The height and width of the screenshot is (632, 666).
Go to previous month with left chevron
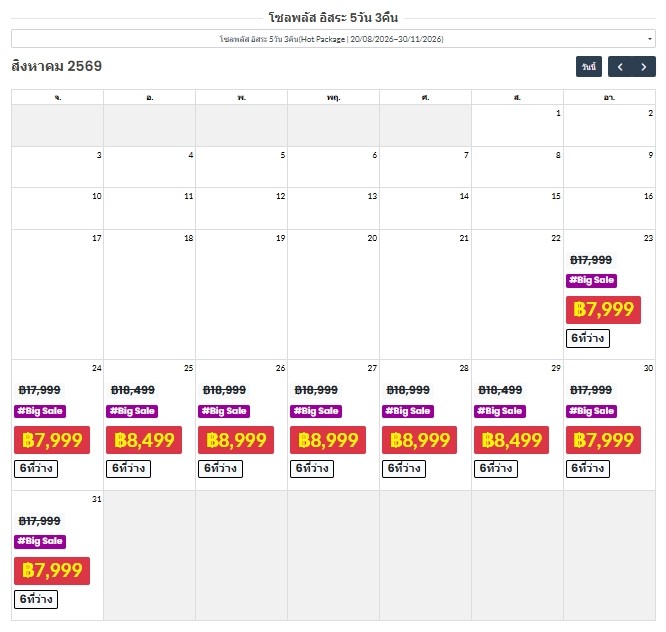[x=620, y=67]
